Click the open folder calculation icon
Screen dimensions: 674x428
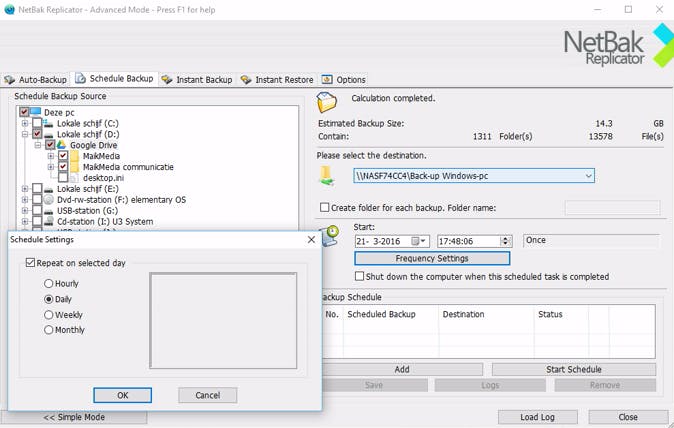click(x=327, y=103)
